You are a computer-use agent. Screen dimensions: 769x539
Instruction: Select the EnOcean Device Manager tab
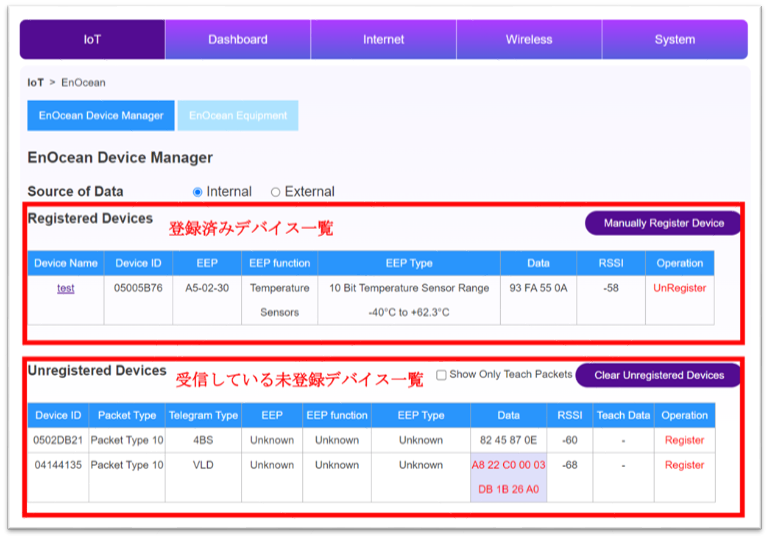tap(101, 116)
